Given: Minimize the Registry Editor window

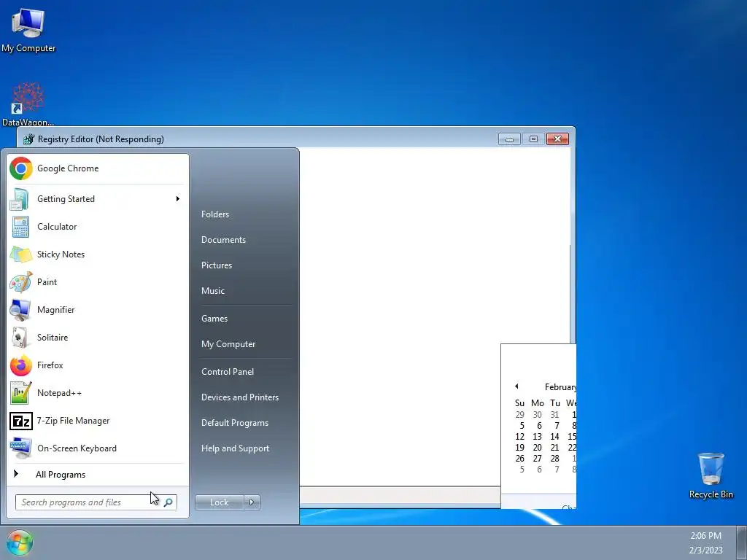Looking at the screenshot, I should click(509, 139).
